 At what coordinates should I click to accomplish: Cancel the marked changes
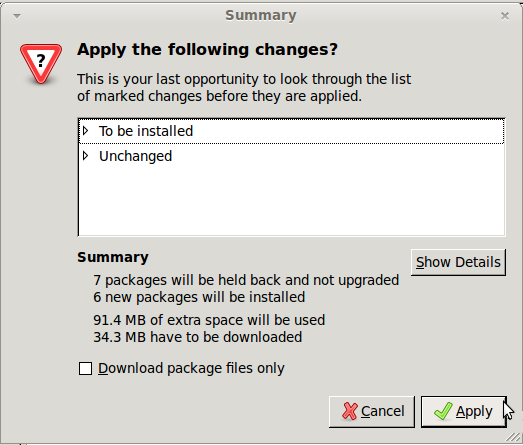click(372, 412)
